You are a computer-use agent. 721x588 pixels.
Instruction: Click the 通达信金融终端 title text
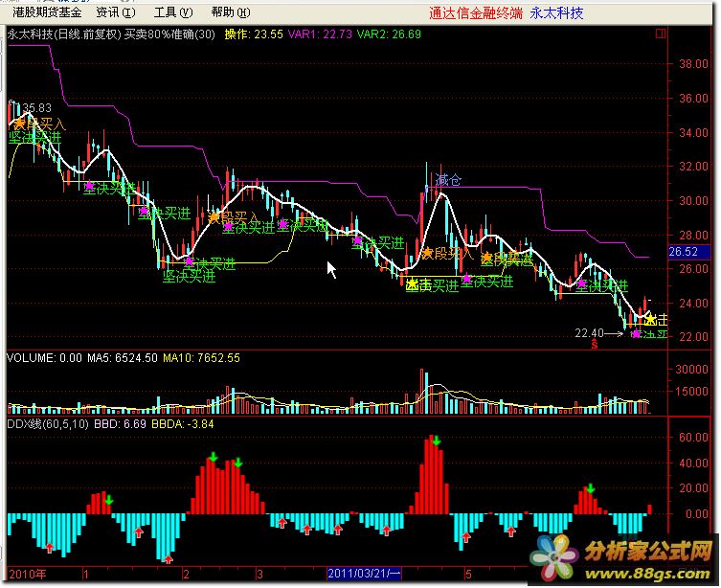click(x=476, y=13)
